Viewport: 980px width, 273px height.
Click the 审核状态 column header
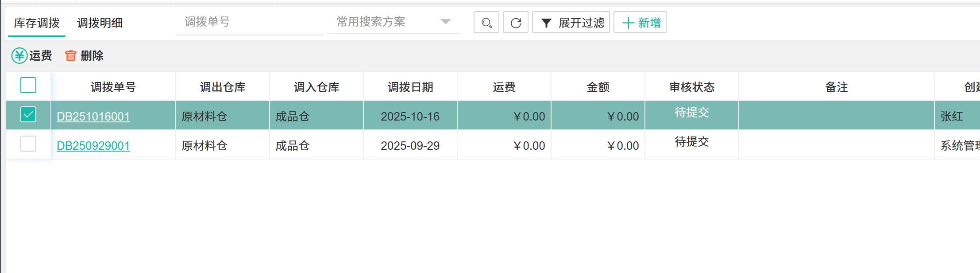click(691, 87)
